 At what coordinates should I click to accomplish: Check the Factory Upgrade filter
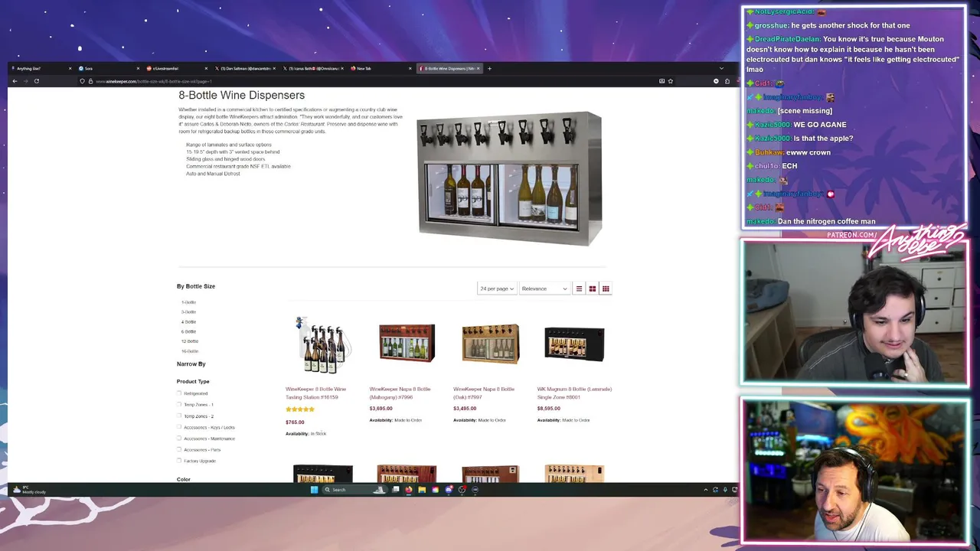point(179,461)
